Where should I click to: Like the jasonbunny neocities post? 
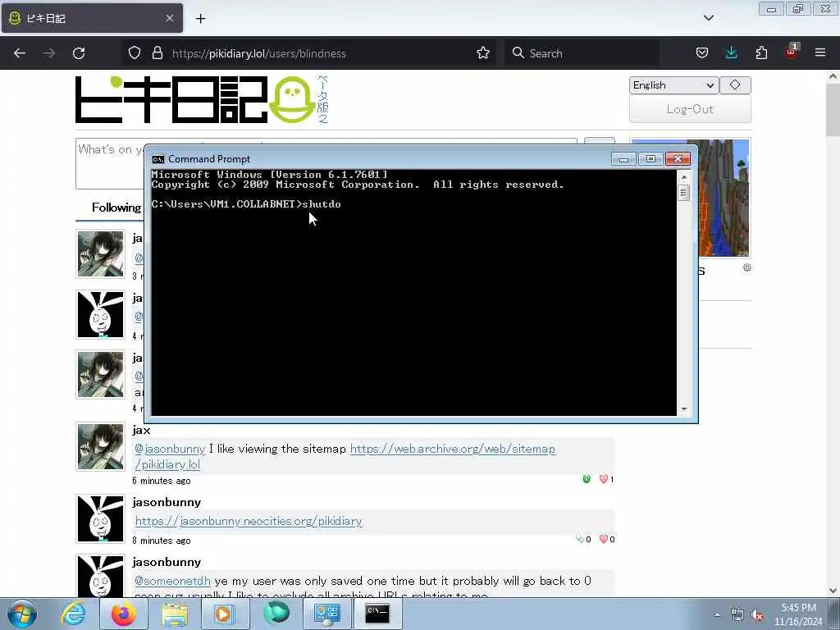(604, 539)
